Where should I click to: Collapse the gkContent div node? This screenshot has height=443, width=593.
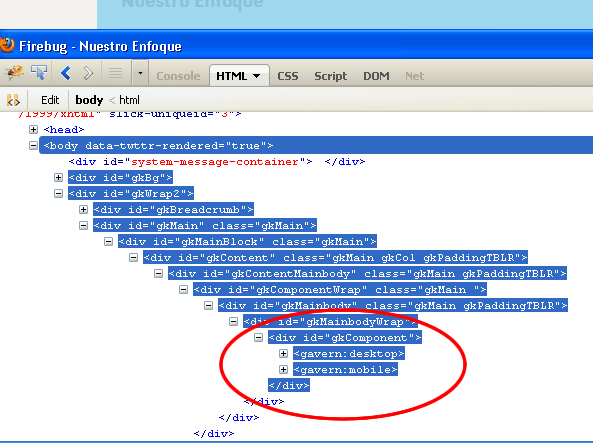click(134, 258)
